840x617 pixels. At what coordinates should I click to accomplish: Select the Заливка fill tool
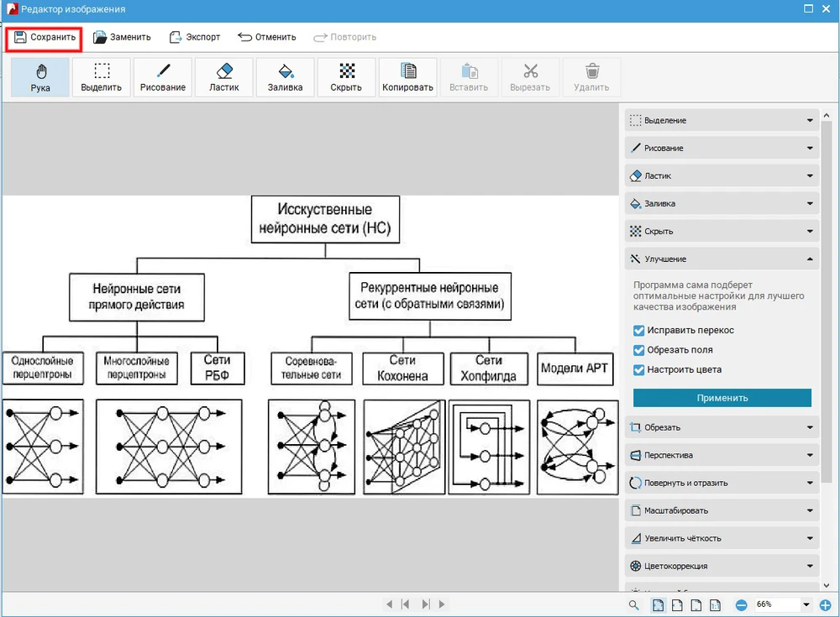click(286, 77)
